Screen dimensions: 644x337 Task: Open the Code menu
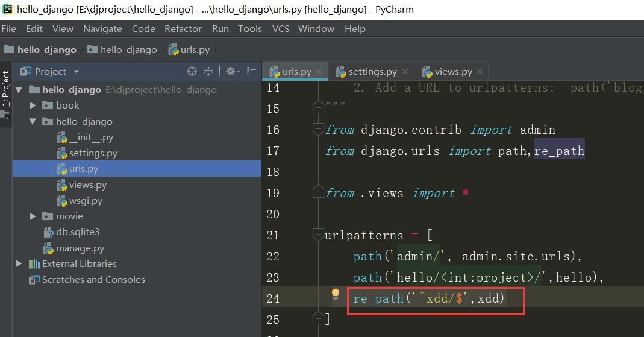(x=143, y=29)
